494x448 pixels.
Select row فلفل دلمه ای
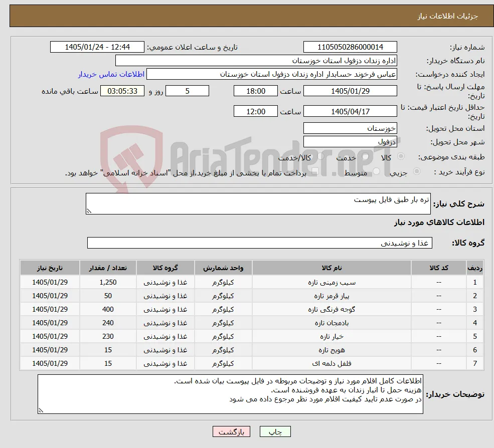tap(252, 364)
